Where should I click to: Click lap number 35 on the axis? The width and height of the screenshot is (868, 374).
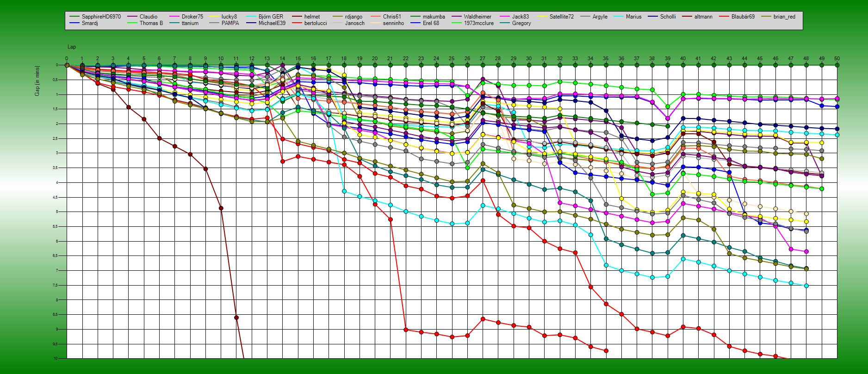pyautogui.click(x=606, y=59)
